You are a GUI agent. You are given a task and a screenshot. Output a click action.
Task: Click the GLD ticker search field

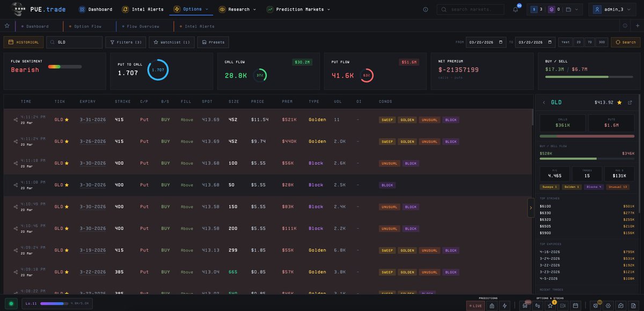[x=74, y=42]
